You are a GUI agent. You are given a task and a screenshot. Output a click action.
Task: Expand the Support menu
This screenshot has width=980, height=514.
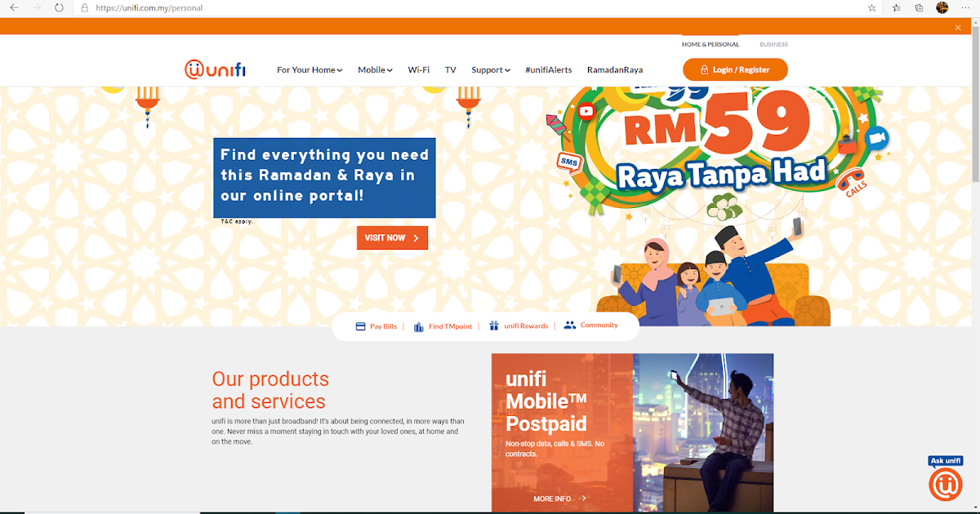click(x=491, y=70)
